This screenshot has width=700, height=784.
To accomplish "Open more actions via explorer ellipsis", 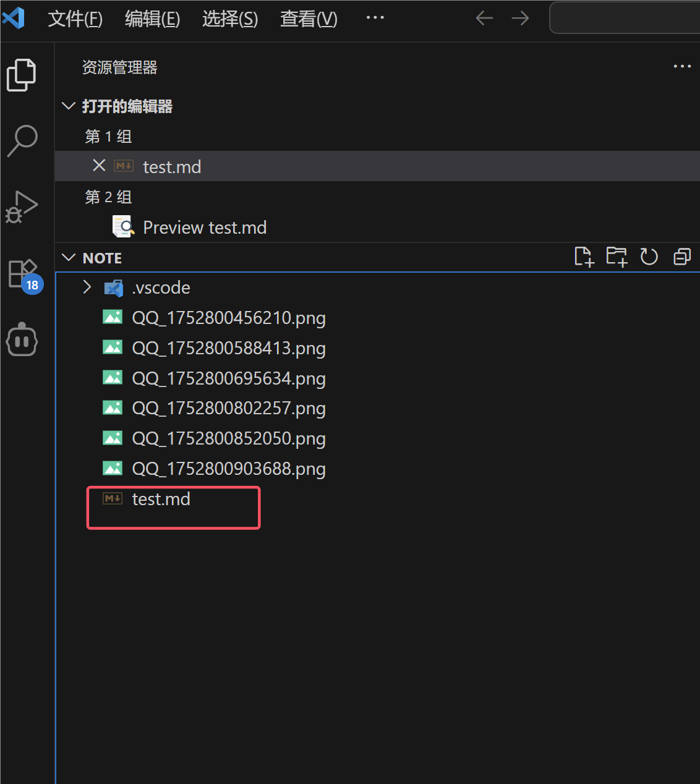I will tap(682, 66).
